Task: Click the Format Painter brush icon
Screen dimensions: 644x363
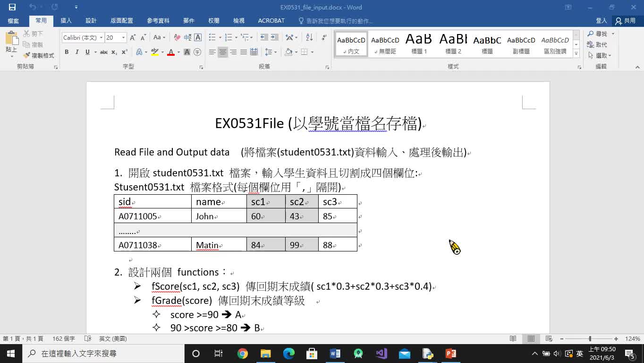Action: coord(27,55)
